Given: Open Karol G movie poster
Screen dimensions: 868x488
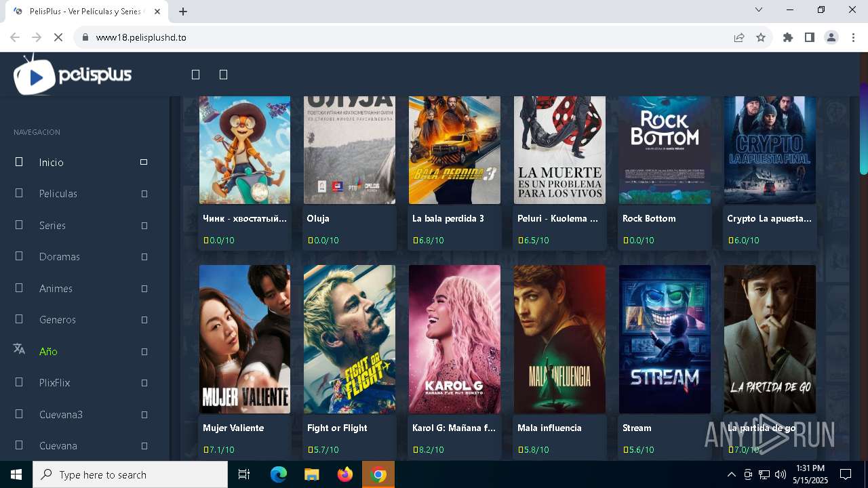Looking at the screenshot, I should [454, 339].
